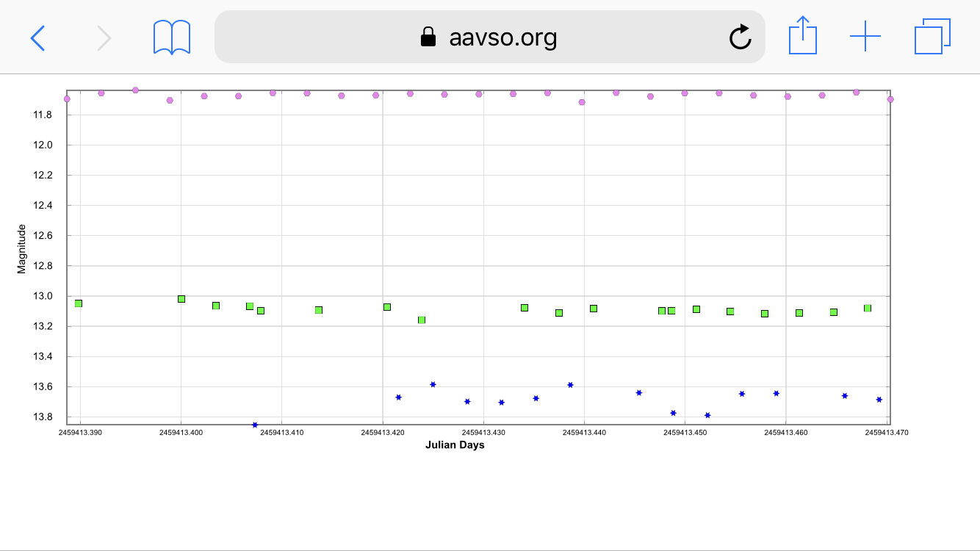
Task: Select the rightmost blue star data point
Action: coord(879,400)
